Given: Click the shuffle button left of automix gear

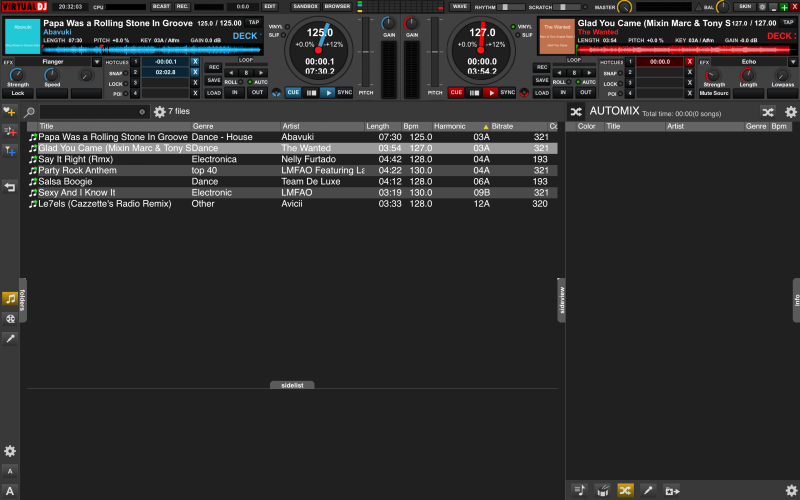Looking at the screenshot, I should 768,112.
